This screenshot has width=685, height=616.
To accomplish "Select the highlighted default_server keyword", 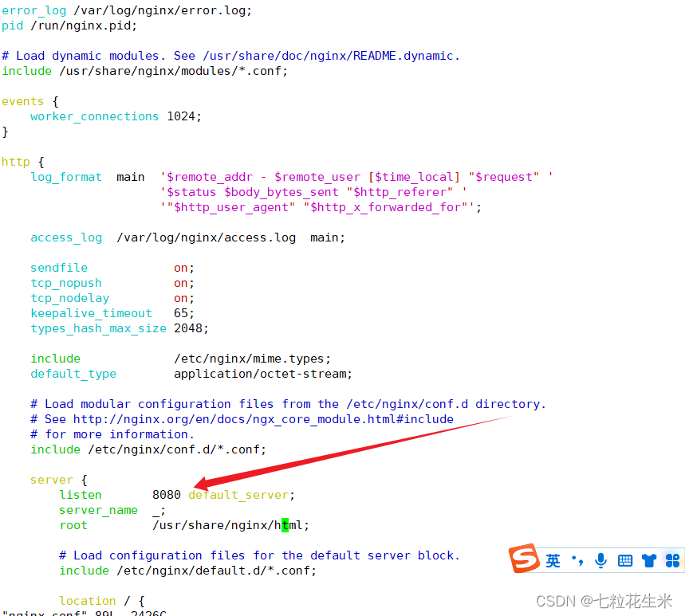I will point(239,495).
